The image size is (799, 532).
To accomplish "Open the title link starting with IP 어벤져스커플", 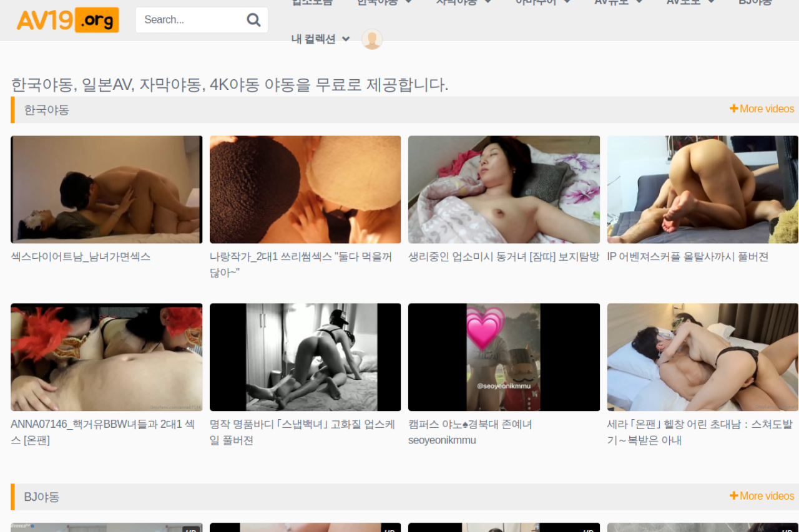I will (688, 257).
